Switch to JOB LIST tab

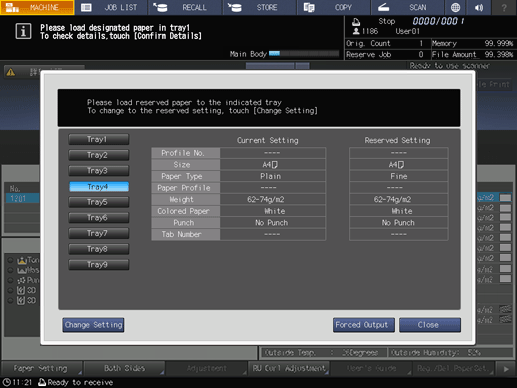[111, 7]
